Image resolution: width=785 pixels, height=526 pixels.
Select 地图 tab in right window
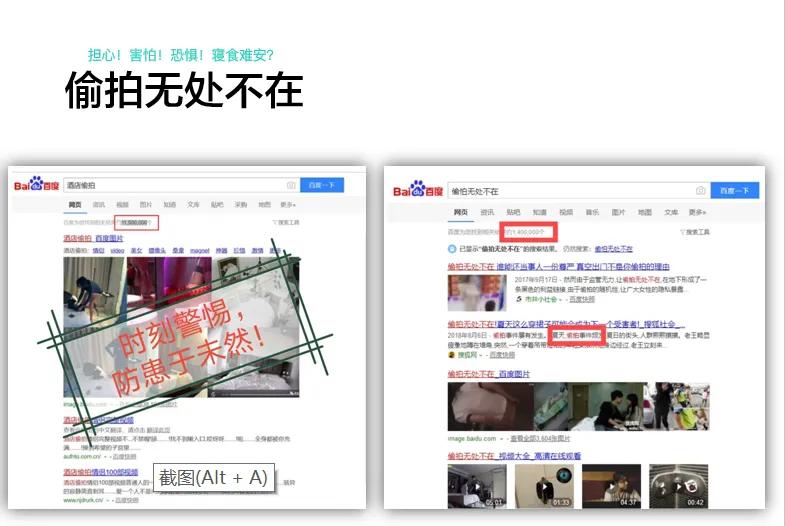(x=645, y=212)
